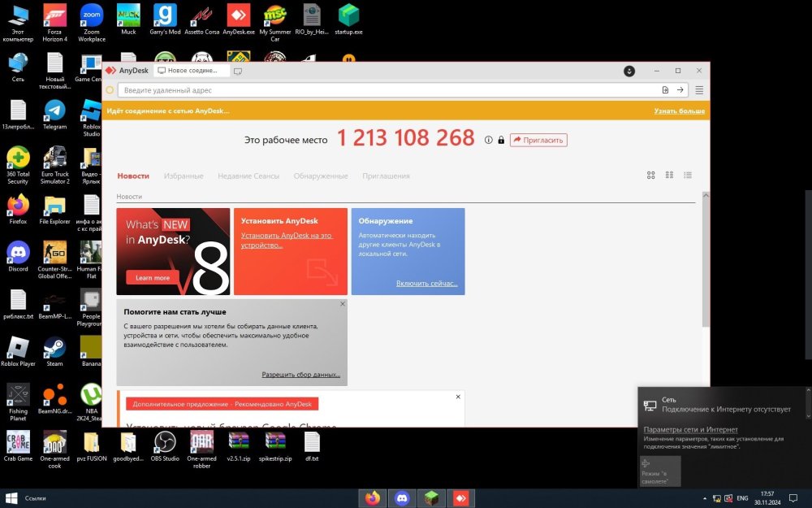This screenshot has width=812, height=508.
Task: Open the network tray icon
Action: click(x=717, y=499)
